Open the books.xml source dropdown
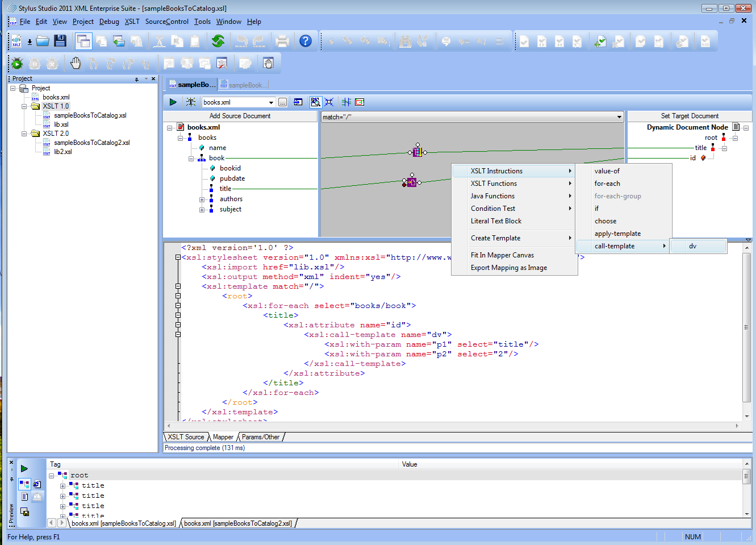 point(271,103)
